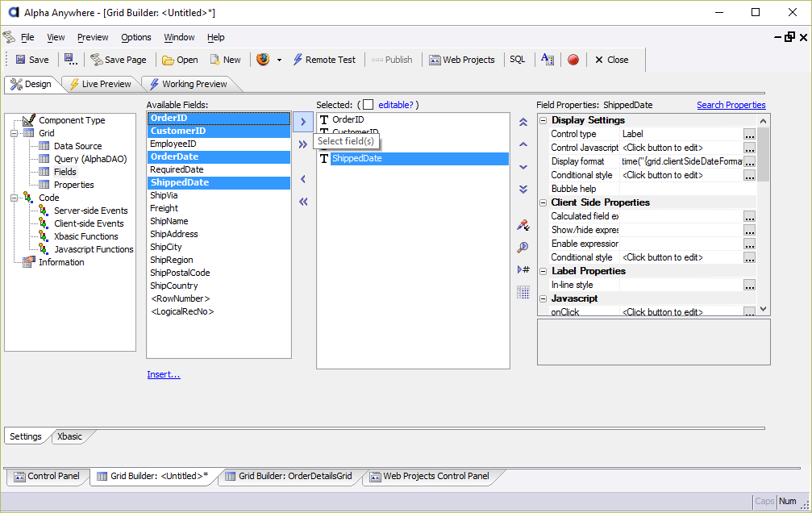Collapse the Code tree node
The width and height of the screenshot is (812, 513).
[x=15, y=198]
